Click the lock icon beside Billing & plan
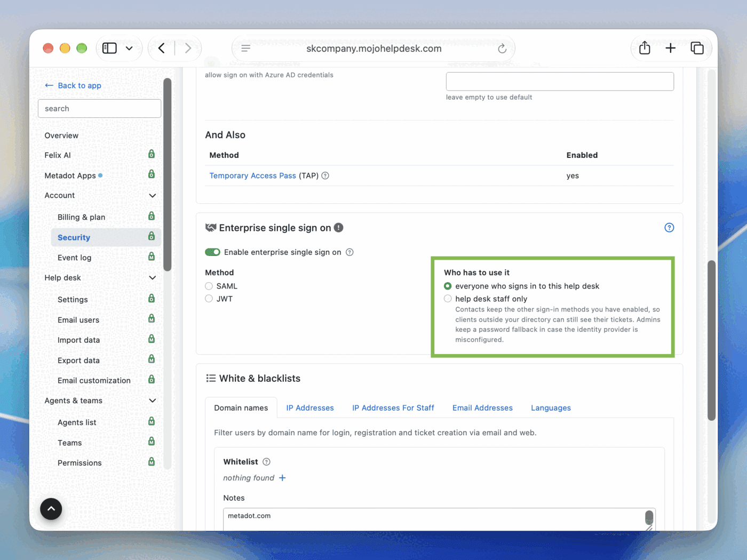Viewport: 747px width, 560px height. [x=152, y=216]
